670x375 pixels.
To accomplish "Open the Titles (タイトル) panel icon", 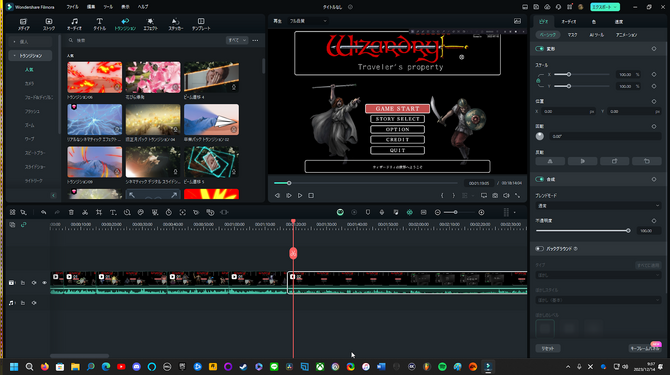I will (x=100, y=24).
